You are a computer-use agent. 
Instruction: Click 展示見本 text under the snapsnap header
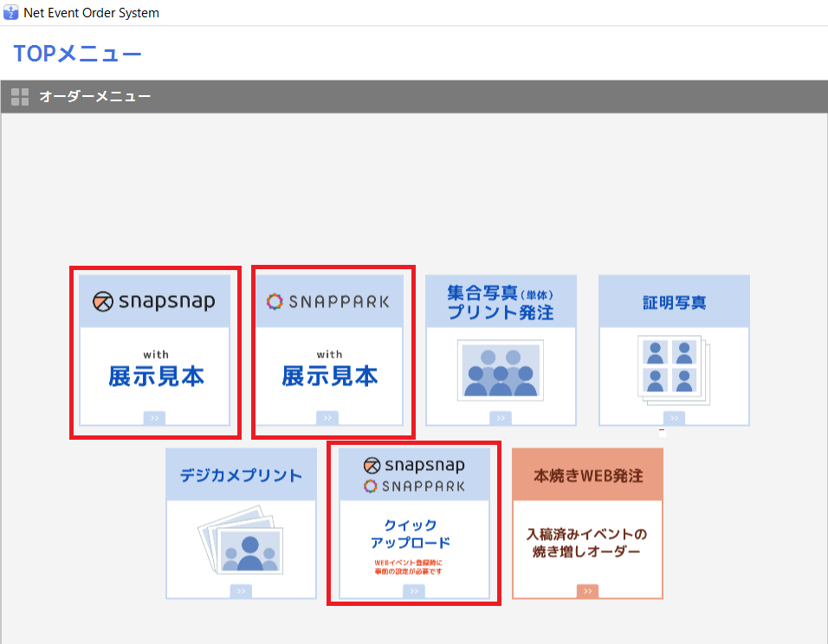[156, 377]
